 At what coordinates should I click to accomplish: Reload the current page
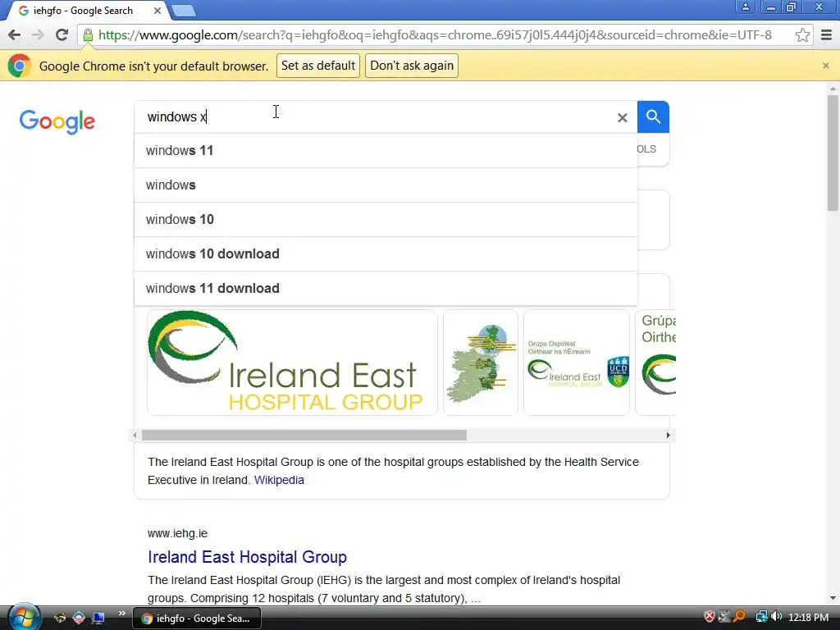point(62,35)
